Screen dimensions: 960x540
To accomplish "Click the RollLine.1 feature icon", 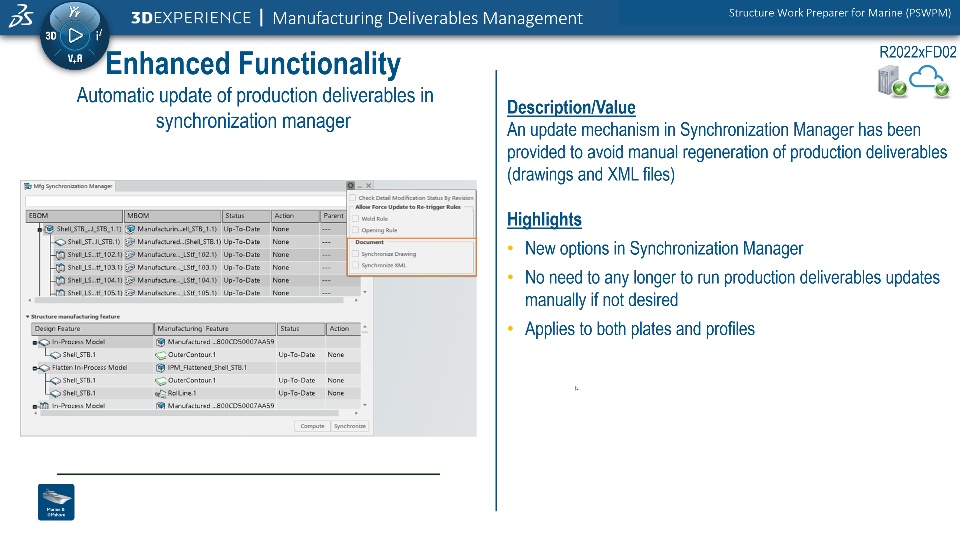I will click(161, 394).
